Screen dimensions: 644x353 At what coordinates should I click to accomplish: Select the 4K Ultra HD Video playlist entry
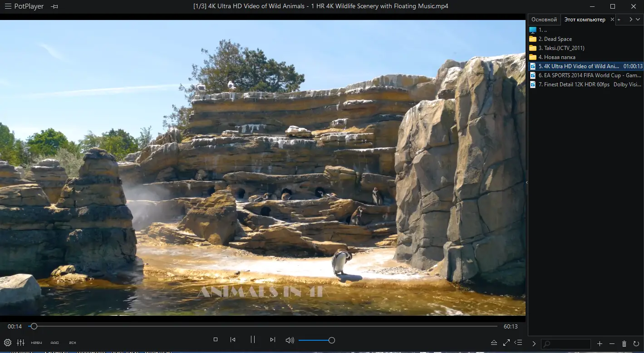(x=585, y=66)
